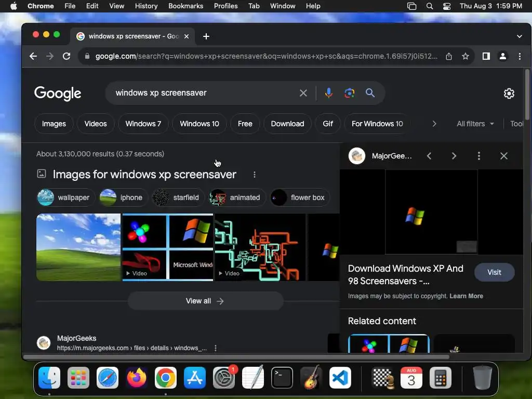Open the Bookmarks menu
The height and width of the screenshot is (399, 532).
[x=185, y=6]
